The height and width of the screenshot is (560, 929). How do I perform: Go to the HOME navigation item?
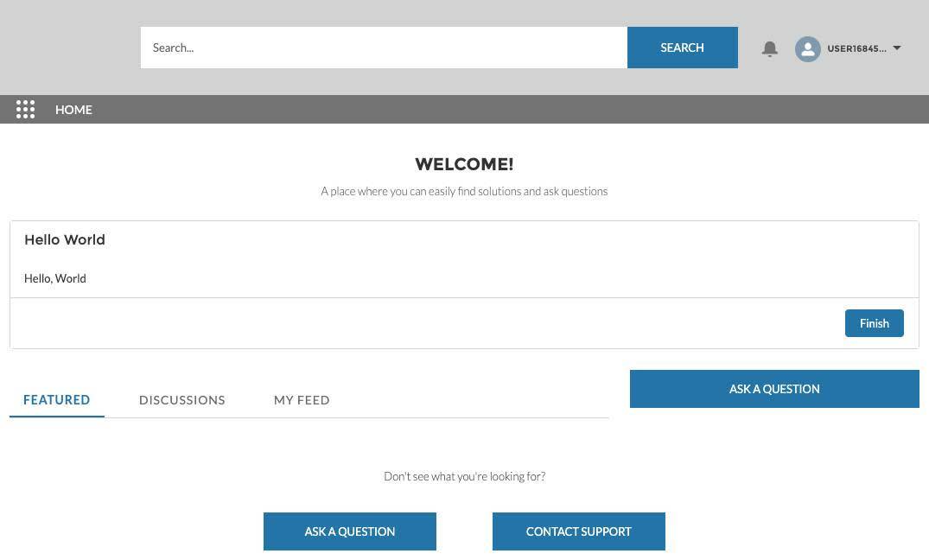click(x=73, y=110)
